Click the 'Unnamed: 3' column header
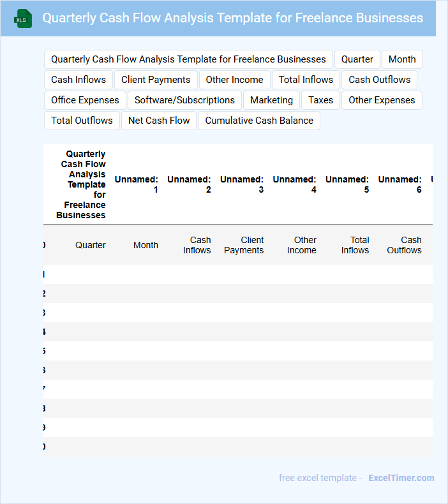Viewport: 448px width, 504px height. pyautogui.click(x=242, y=184)
